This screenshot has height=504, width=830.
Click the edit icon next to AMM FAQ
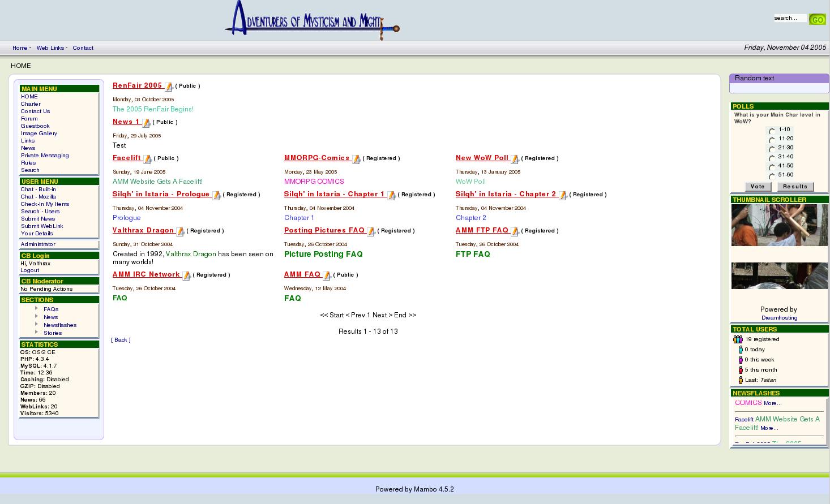(x=327, y=275)
